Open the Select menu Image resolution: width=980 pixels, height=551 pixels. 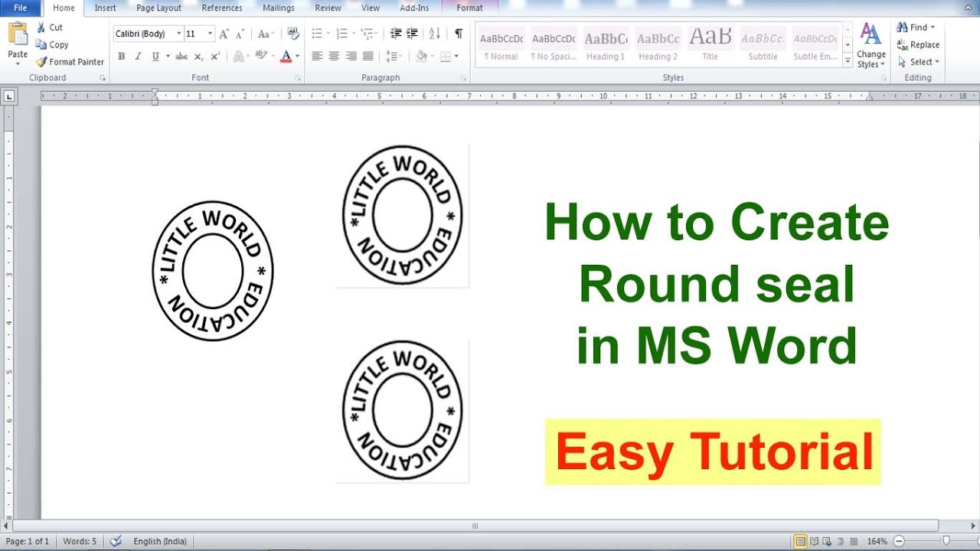pyautogui.click(x=918, y=62)
